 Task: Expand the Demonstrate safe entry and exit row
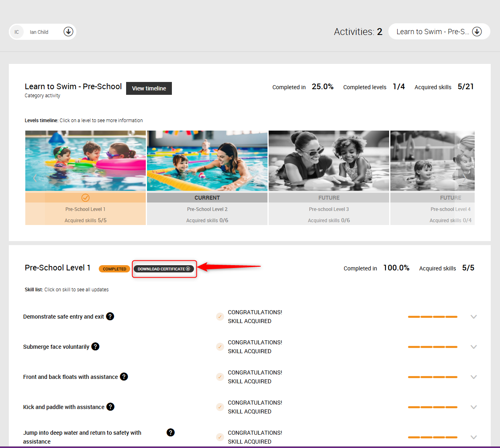pyautogui.click(x=473, y=317)
